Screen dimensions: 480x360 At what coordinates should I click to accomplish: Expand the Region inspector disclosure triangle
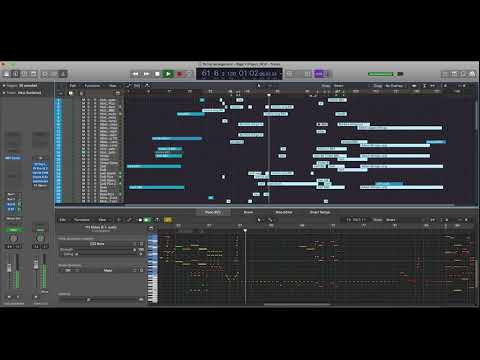pyautogui.click(x=4, y=86)
